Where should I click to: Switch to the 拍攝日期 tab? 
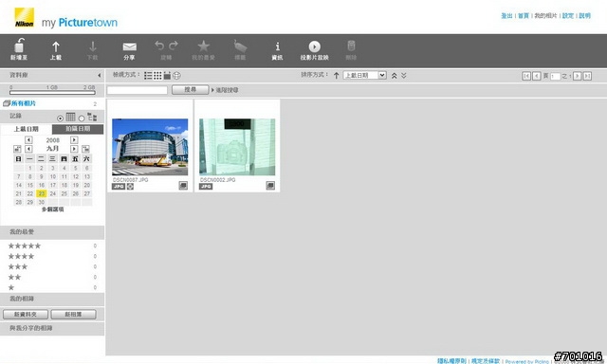(78, 129)
